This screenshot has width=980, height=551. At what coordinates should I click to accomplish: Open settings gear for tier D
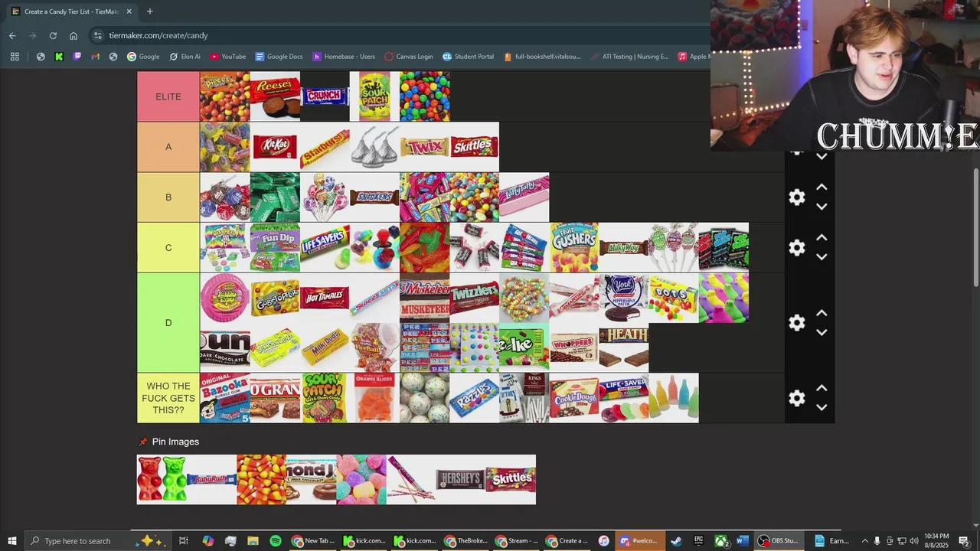(797, 323)
